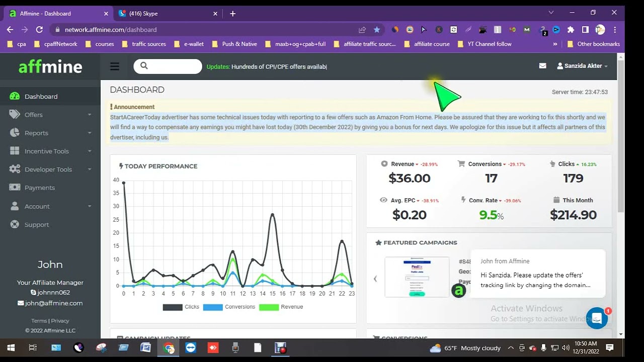Reload the current page

[x=39, y=30]
